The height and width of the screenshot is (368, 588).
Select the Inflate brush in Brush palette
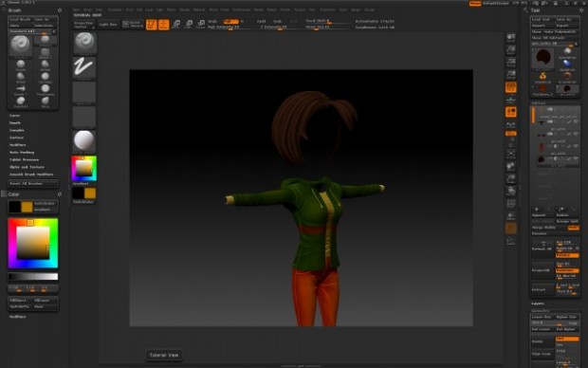point(45,64)
